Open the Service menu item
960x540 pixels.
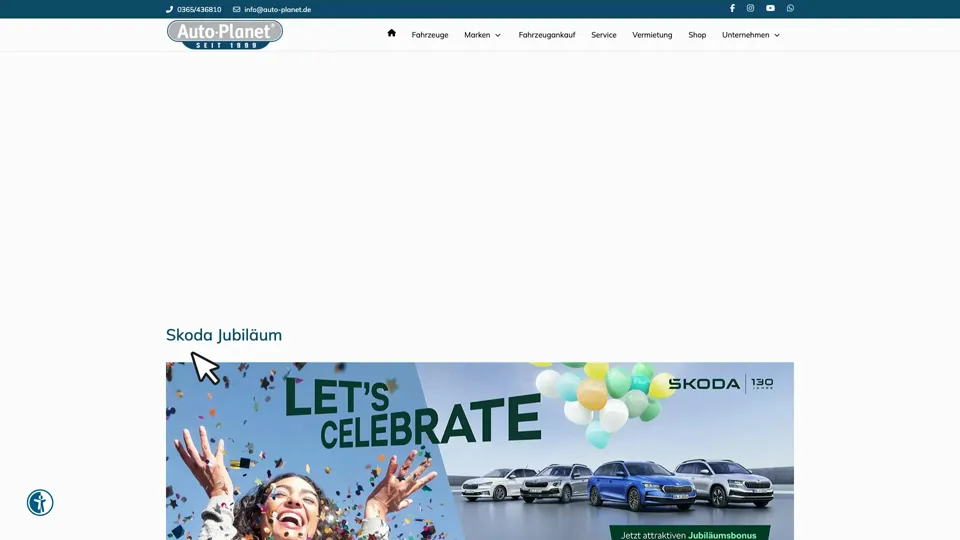pos(604,35)
